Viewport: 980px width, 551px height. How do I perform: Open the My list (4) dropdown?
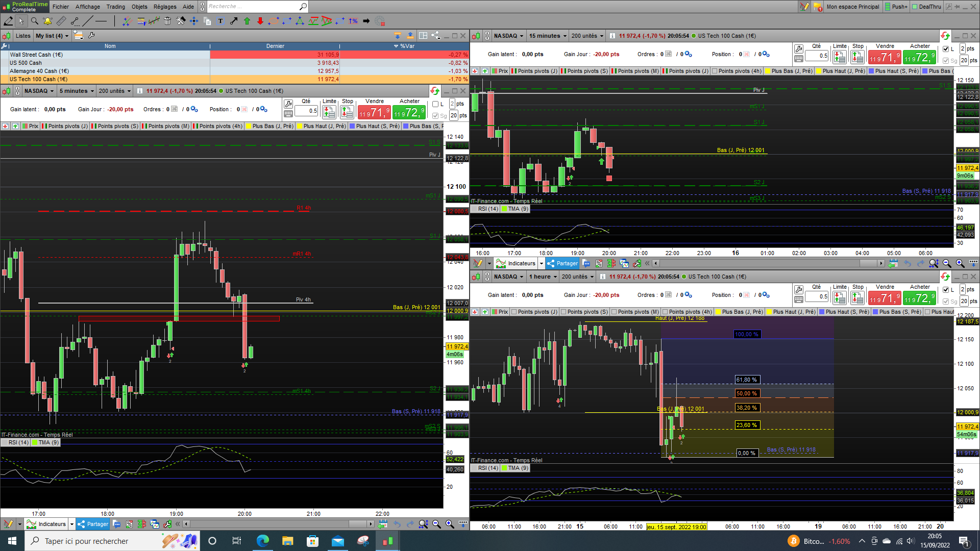(52, 36)
